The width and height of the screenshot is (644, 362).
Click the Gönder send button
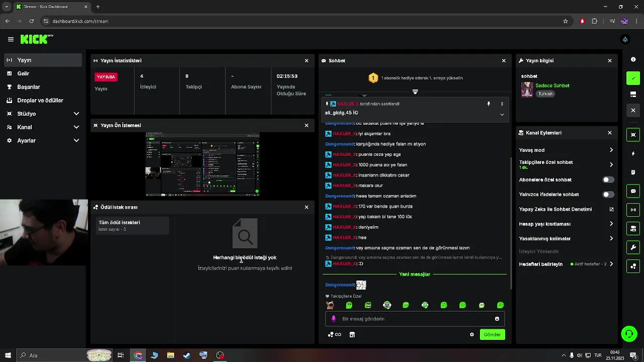tap(492, 334)
